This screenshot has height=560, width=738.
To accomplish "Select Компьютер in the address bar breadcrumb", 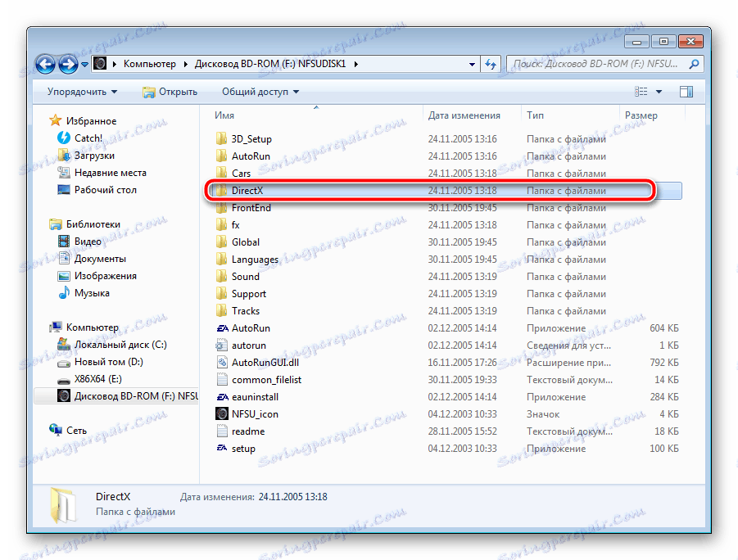I will coord(150,64).
